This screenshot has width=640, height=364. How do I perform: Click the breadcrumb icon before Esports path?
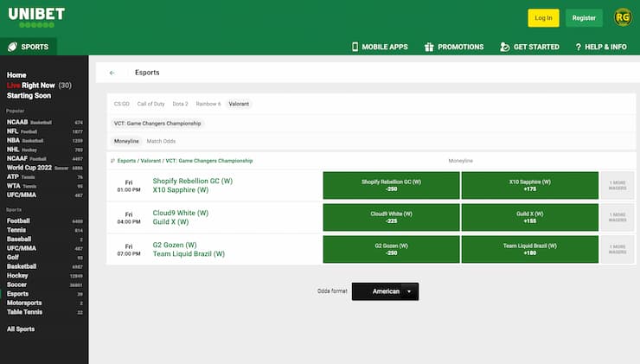tap(112, 161)
